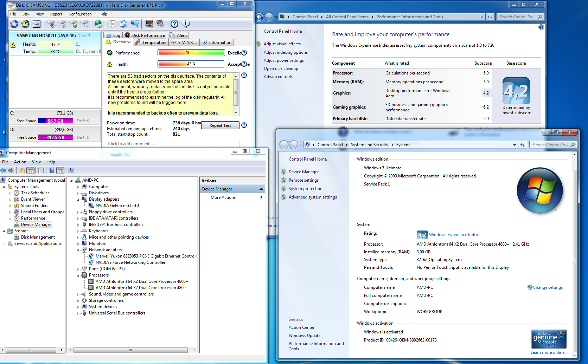
Task: Click the refresh disk info icon in Hard Disk Sentinel toolbar
Action: click(x=14, y=24)
